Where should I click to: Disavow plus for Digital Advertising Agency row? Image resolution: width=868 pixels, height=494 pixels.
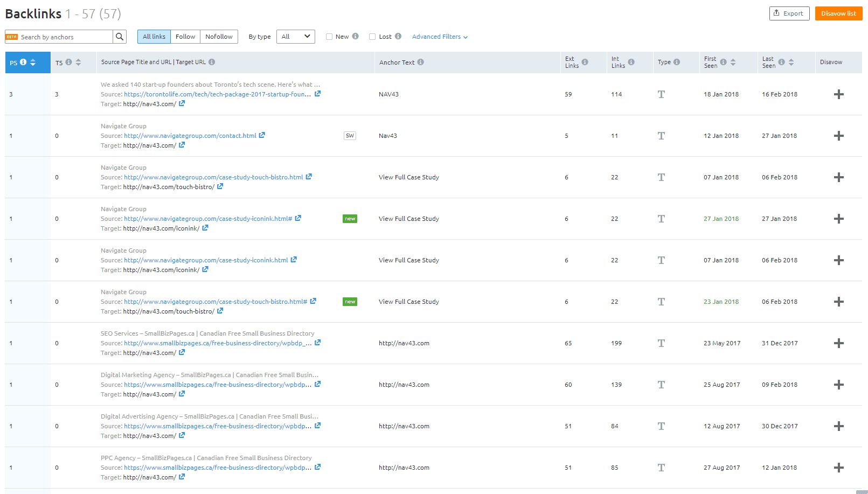[838, 426]
